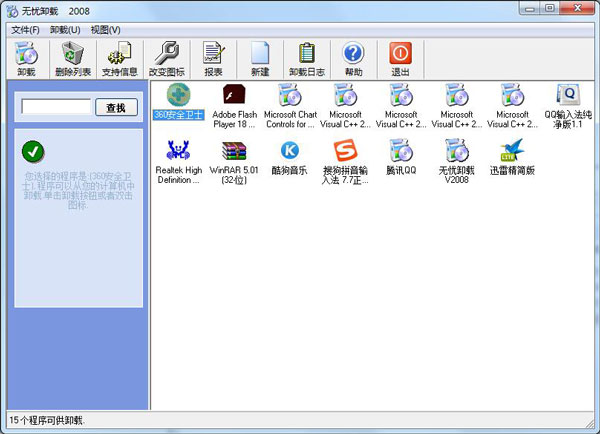Viewport: 600px width, 434px height.
Task: Click the 帮助 help icon
Action: pos(353,59)
